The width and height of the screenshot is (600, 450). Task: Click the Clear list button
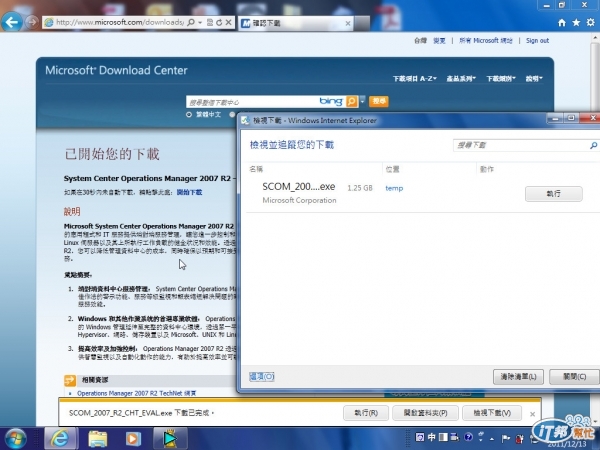[518, 377]
